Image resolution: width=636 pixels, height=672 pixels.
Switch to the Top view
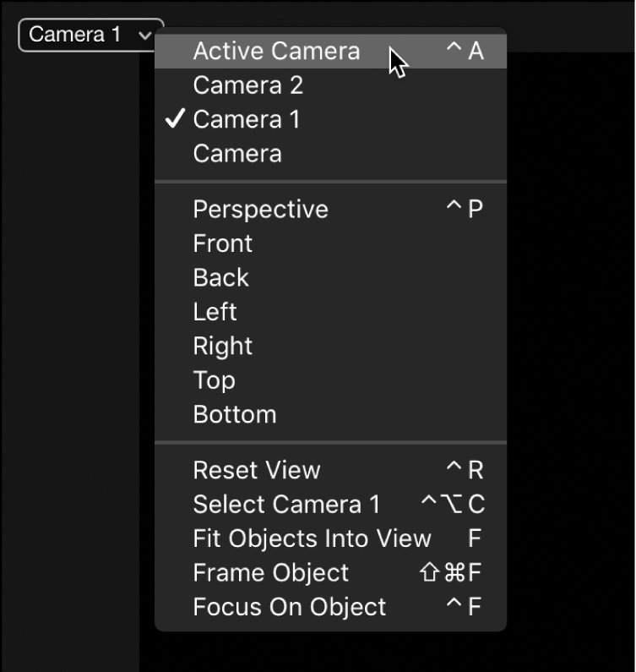click(214, 380)
